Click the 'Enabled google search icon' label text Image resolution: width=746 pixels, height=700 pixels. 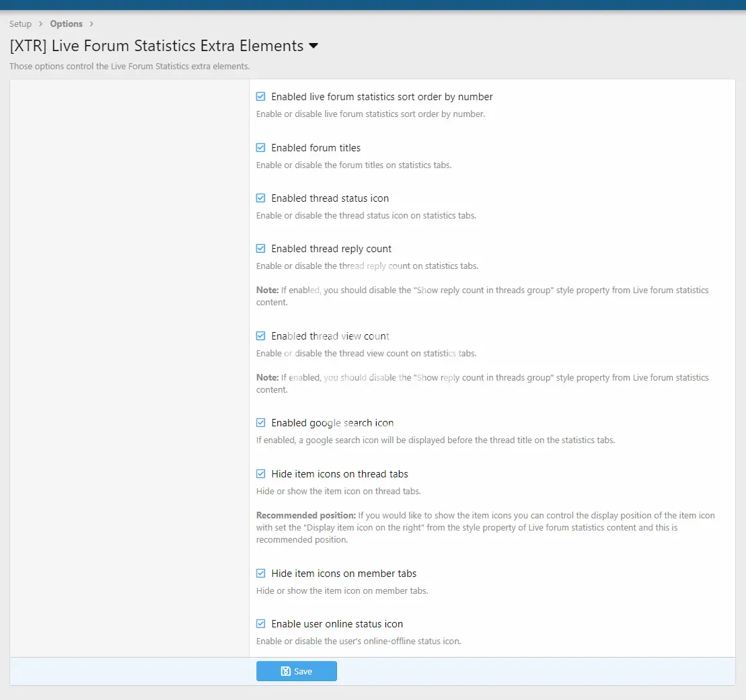(332, 423)
